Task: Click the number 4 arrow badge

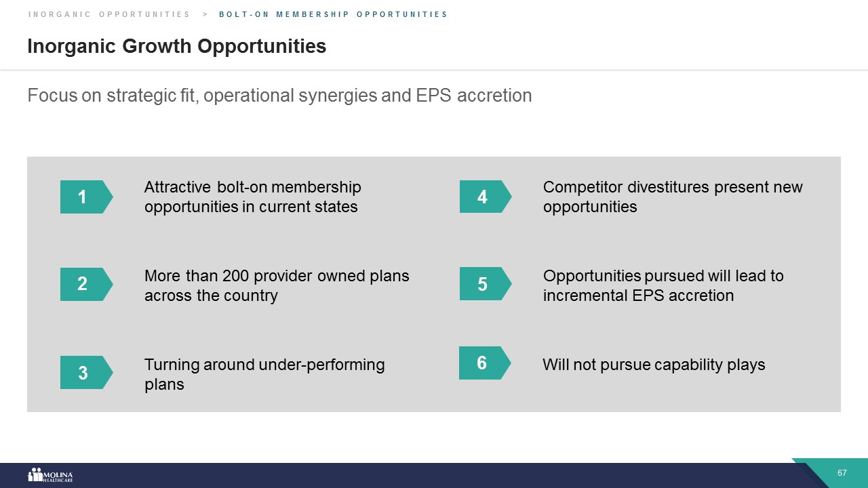Action: pyautogui.click(x=484, y=197)
